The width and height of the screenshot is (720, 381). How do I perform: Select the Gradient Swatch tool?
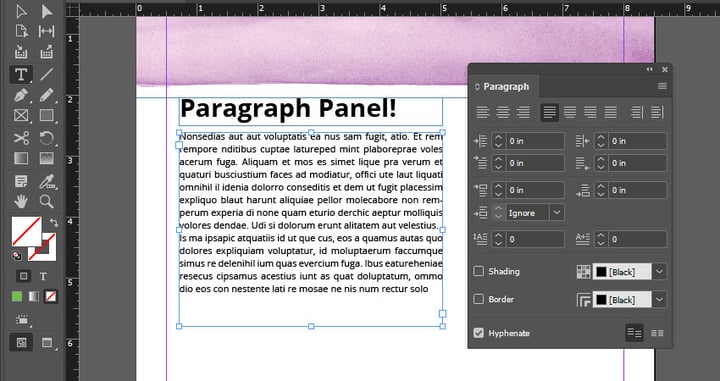[x=21, y=159]
